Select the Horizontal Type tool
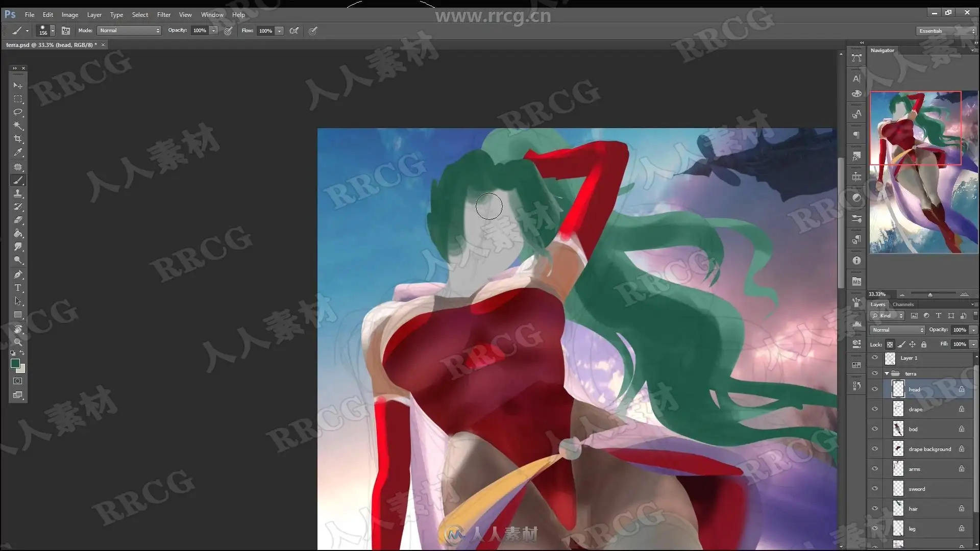Viewport: 980px width, 551px height. point(18,288)
